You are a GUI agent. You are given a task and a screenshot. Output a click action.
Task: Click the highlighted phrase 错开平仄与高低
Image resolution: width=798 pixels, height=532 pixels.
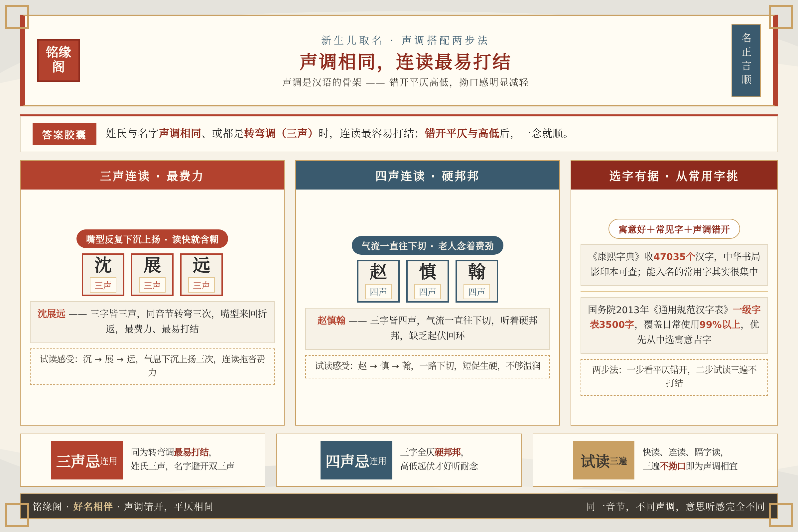(x=462, y=133)
